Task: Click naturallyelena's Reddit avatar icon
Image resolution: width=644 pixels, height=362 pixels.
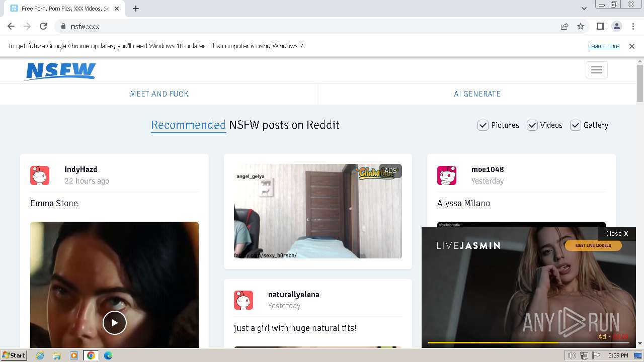Action: (x=244, y=300)
